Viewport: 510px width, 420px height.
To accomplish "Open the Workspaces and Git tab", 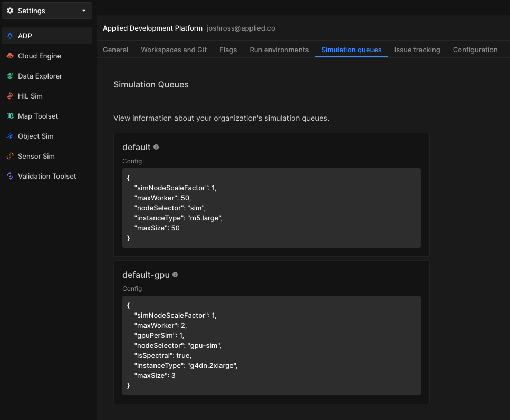I will pyautogui.click(x=174, y=50).
